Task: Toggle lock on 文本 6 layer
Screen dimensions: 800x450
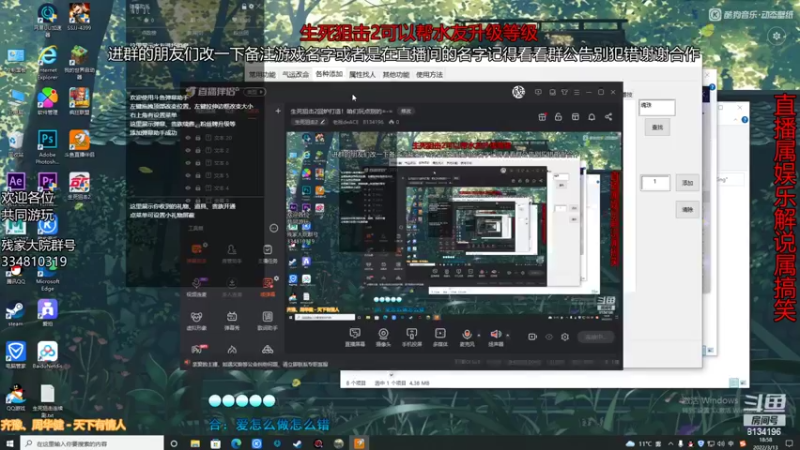Action: (197, 163)
